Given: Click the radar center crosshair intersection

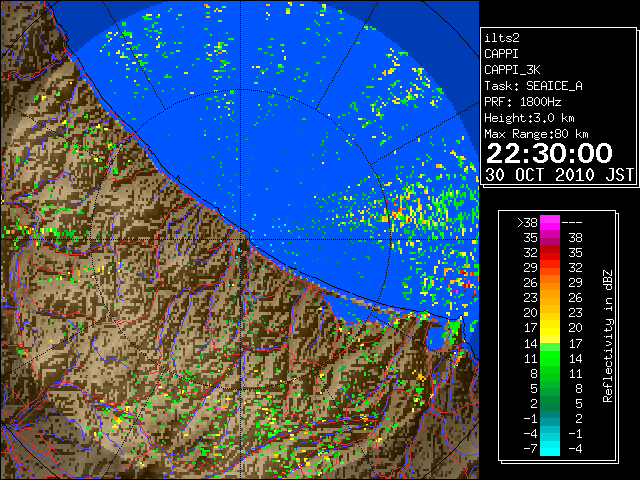Looking at the screenshot, I should [241, 240].
